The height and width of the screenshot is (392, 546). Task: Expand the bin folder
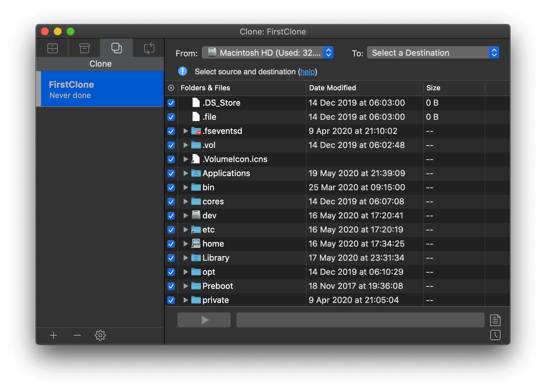pos(186,187)
